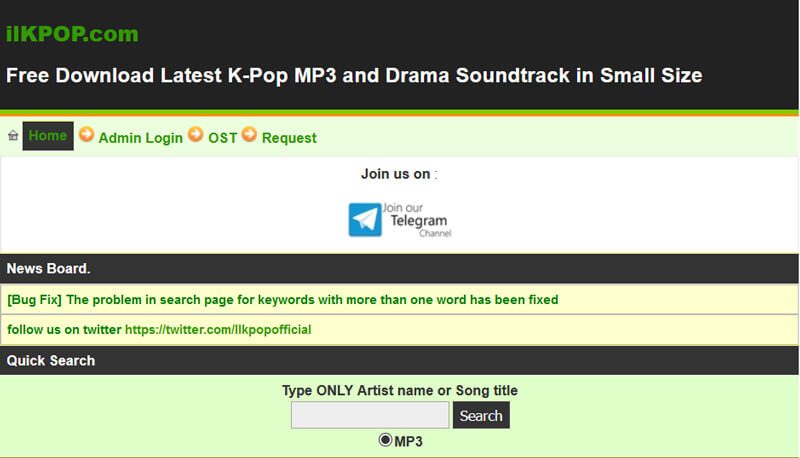Image resolution: width=800 pixels, height=458 pixels.
Task: Open the Home menu tab
Action: point(48,136)
